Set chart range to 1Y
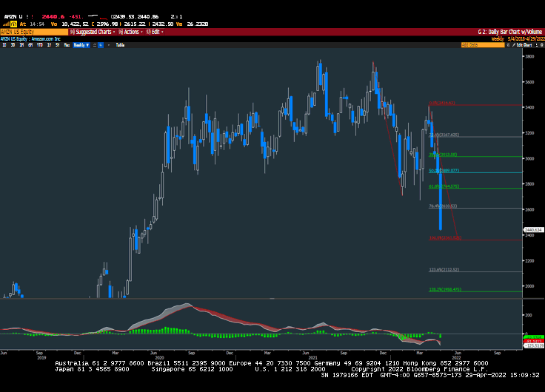 click(x=49, y=45)
